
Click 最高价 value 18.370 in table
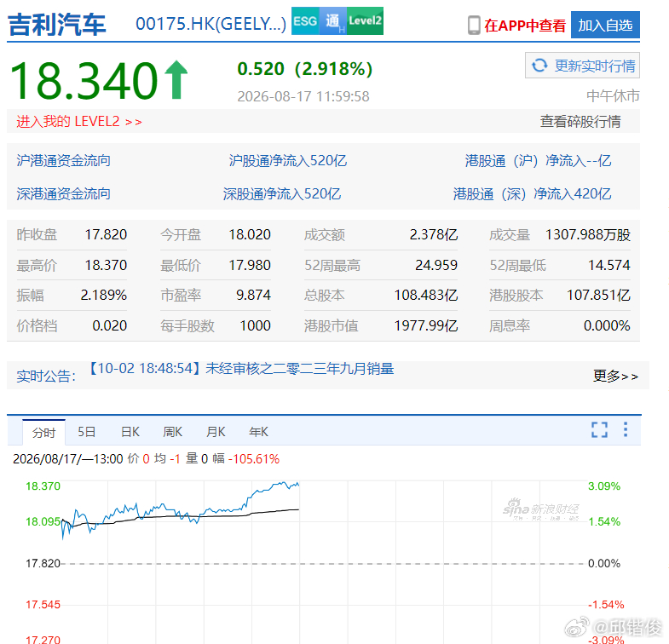[x=106, y=265]
